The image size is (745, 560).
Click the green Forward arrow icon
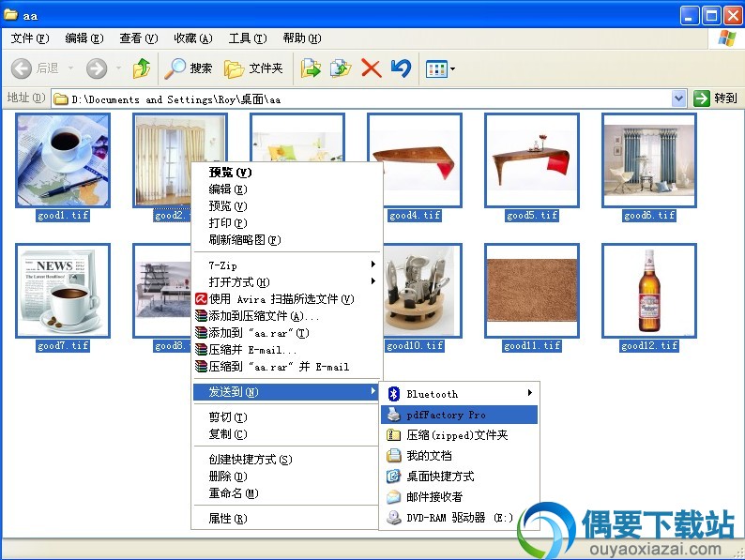[97, 68]
